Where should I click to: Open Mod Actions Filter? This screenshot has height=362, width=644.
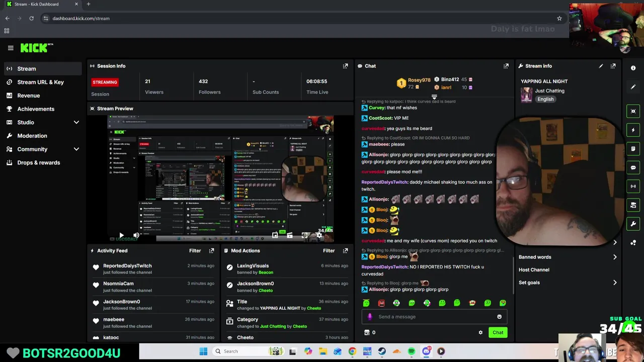click(329, 250)
